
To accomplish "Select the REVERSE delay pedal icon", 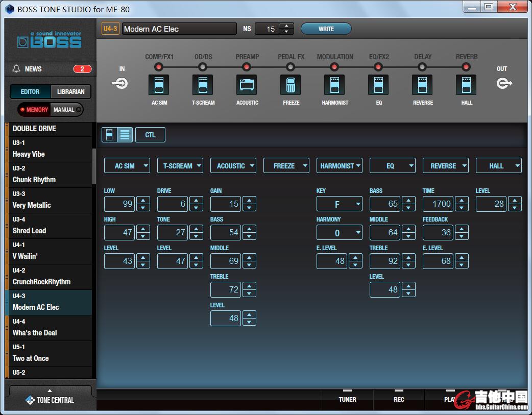I will (x=422, y=85).
